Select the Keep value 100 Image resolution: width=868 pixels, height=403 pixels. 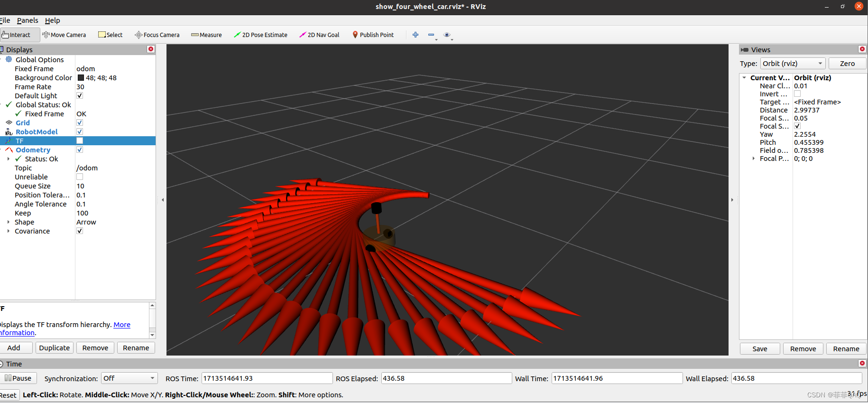click(83, 213)
